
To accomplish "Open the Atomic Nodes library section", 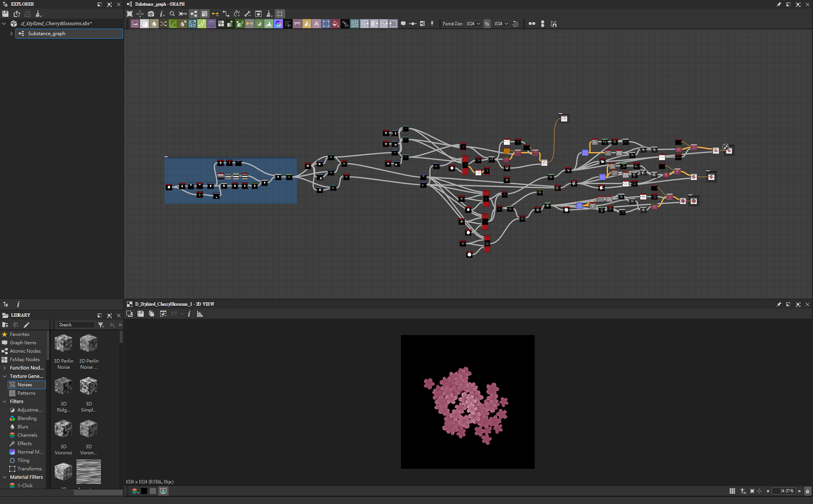I will tap(25, 351).
